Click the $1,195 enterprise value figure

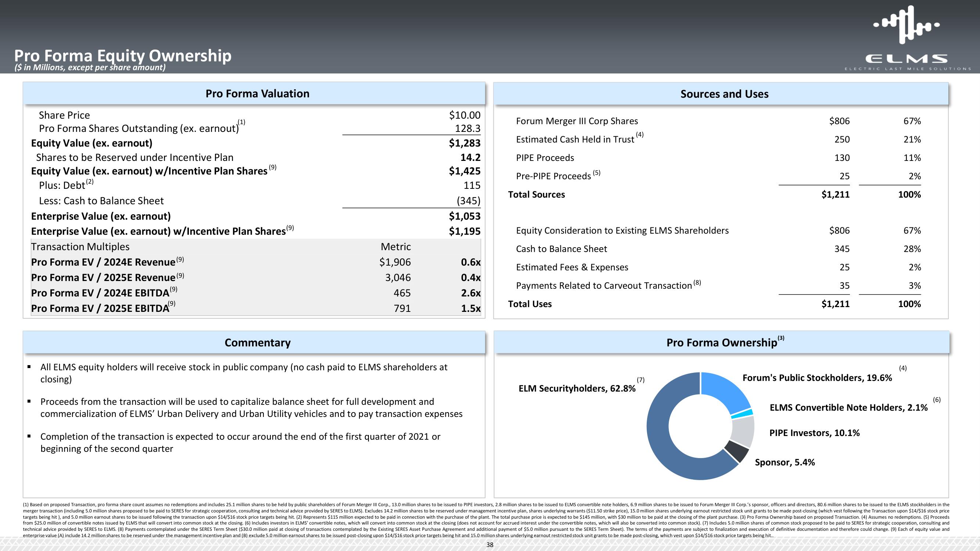click(x=464, y=231)
